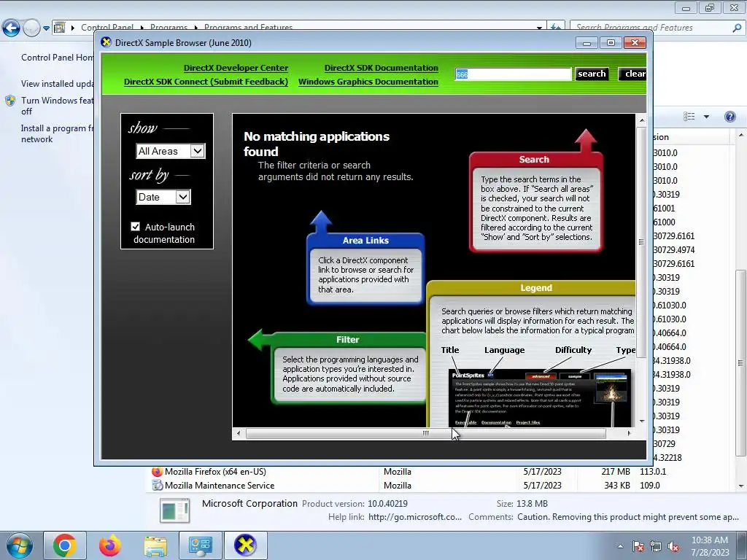This screenshot has width=747, height=560.
Task: Click the content pane scroll down arrow
Action: pyautogui.click(x=642, y=421)
